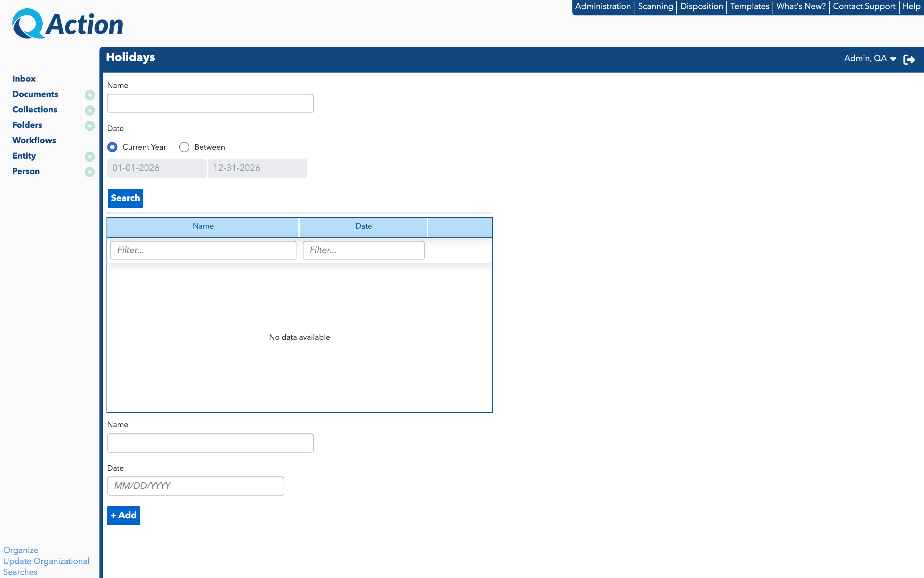924x578 pixels.
Task: Open the What's New? menu item
Action: 801,6
